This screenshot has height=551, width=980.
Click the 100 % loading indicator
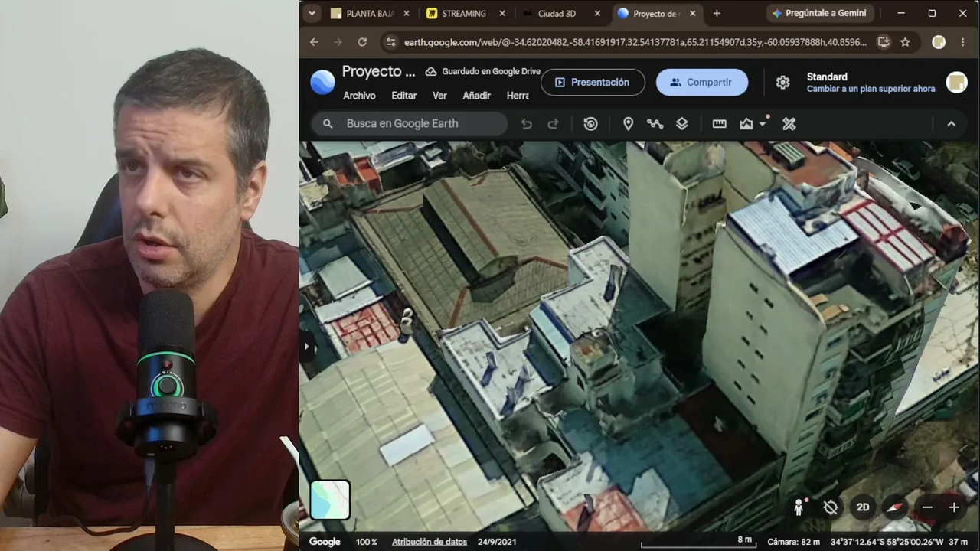367,542
